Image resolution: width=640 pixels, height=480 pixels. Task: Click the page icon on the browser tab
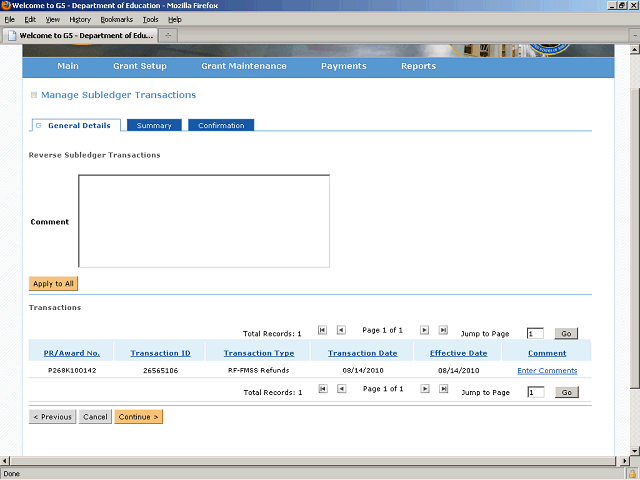click(12, 36)
